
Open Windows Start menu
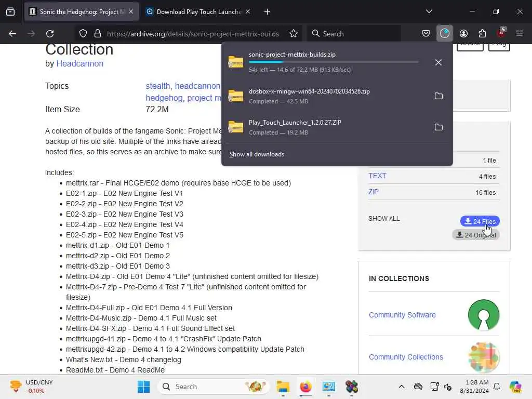(x=143, y=387)
